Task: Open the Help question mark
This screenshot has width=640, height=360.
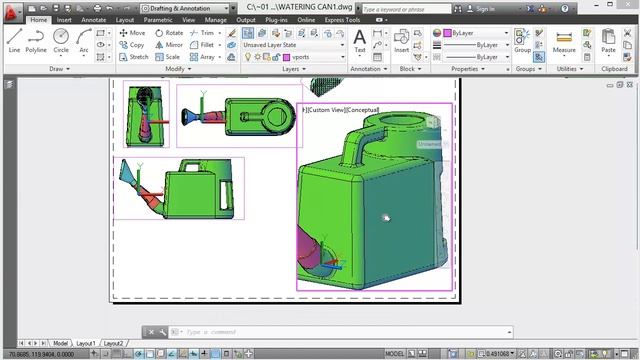Action: click(565, 9)
